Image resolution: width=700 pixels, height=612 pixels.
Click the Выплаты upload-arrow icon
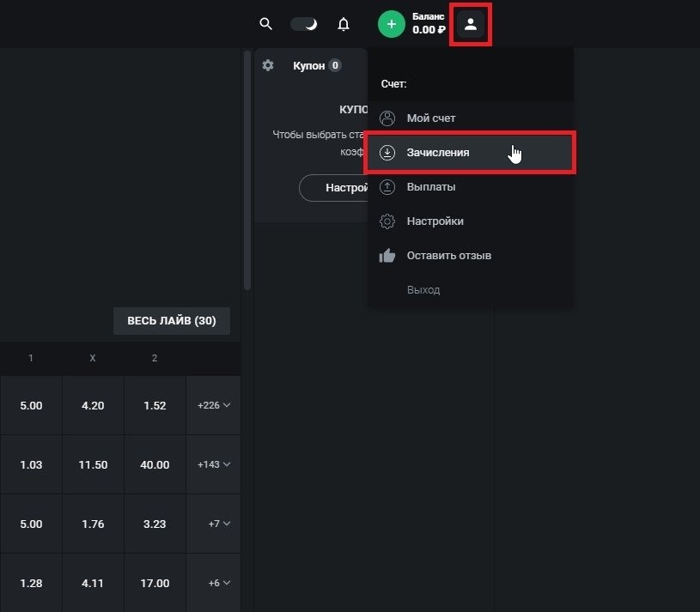pyautogui.click(x=387, y=187)
